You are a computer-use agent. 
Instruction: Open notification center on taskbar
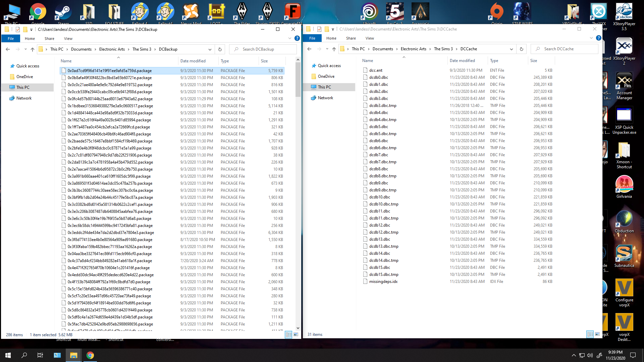click(x=633, y=355)
